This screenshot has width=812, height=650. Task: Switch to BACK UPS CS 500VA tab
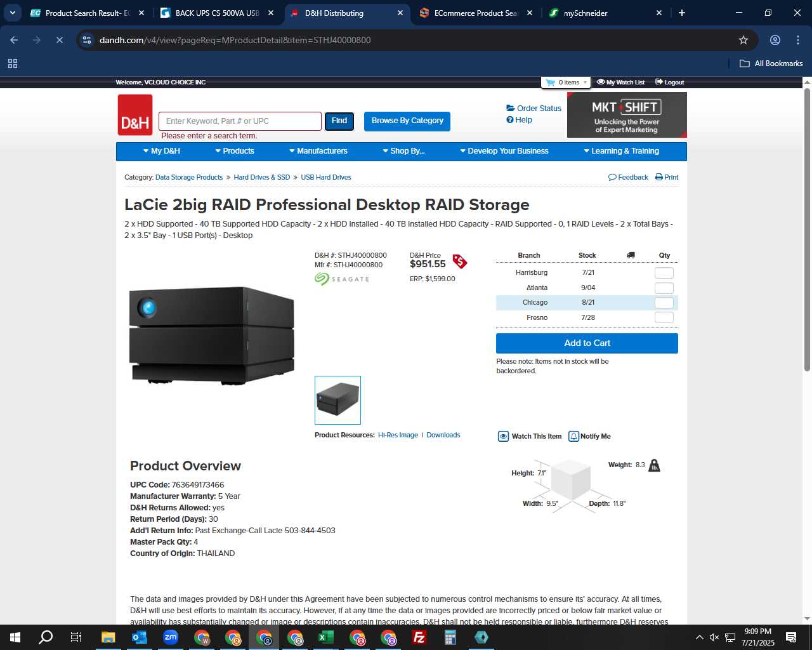pyautogui.click(x=217, y=13)
